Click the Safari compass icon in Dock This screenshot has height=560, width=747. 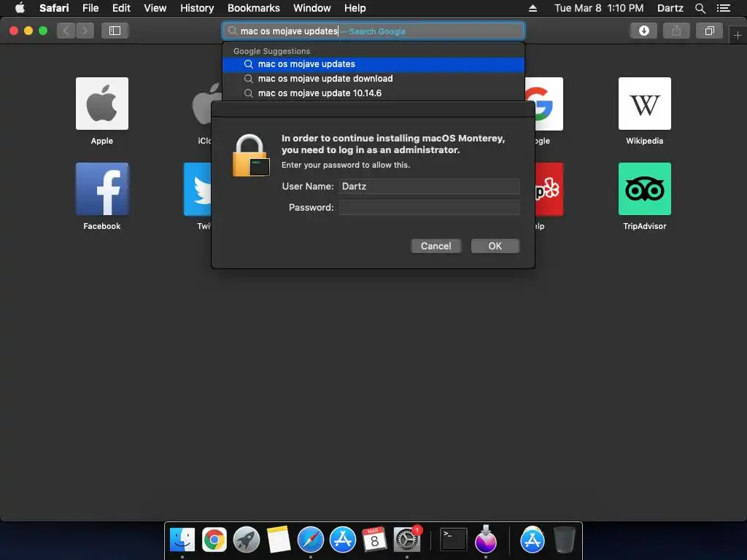coord(311,540)
